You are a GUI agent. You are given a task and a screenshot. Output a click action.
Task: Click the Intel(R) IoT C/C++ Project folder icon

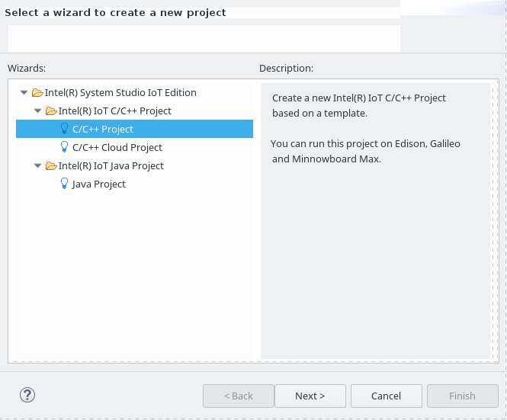pos(51,111)
